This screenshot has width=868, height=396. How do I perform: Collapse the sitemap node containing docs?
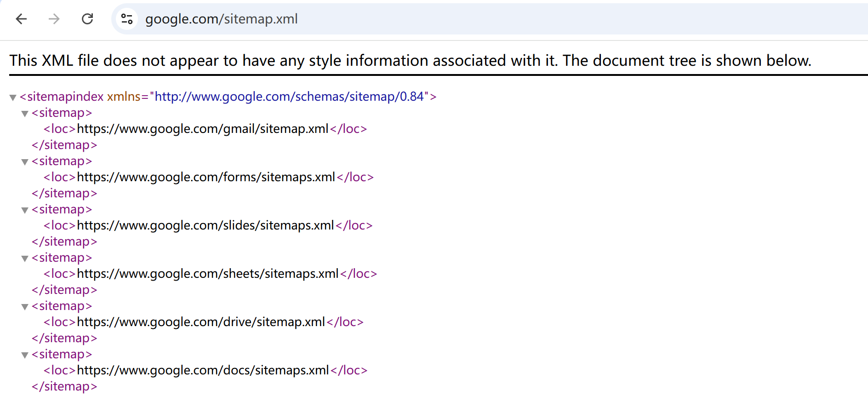(25, 355)
